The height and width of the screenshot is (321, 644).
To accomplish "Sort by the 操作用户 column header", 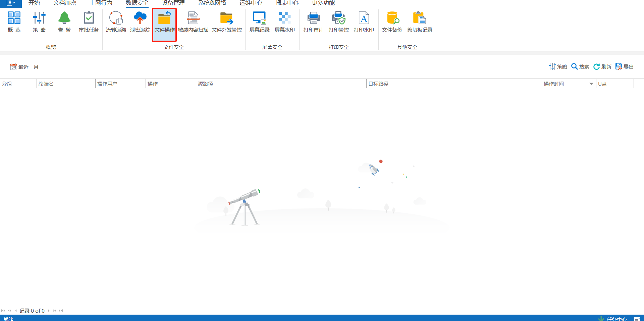I will tap(121, 84).
